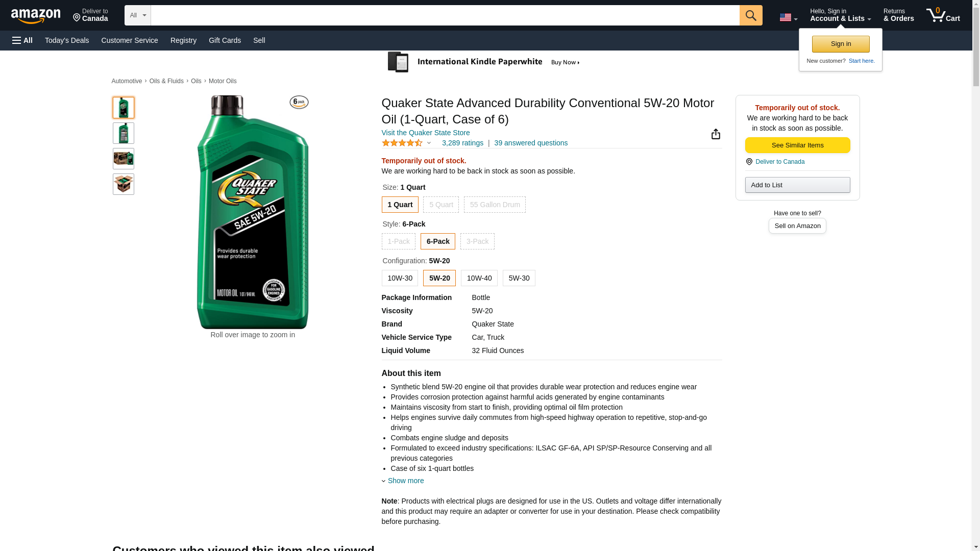This screenshot has height=551, width=980.
Task: Click the share icon
Action: tap(716, 134)
